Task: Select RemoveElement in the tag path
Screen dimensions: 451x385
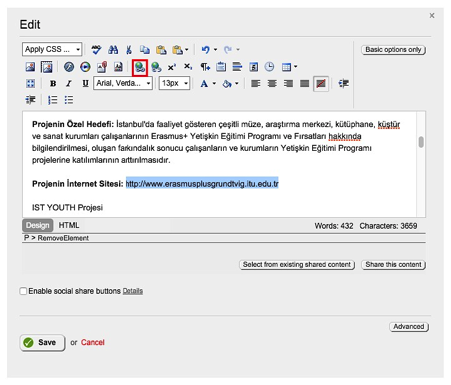Action: coord(63,238)
